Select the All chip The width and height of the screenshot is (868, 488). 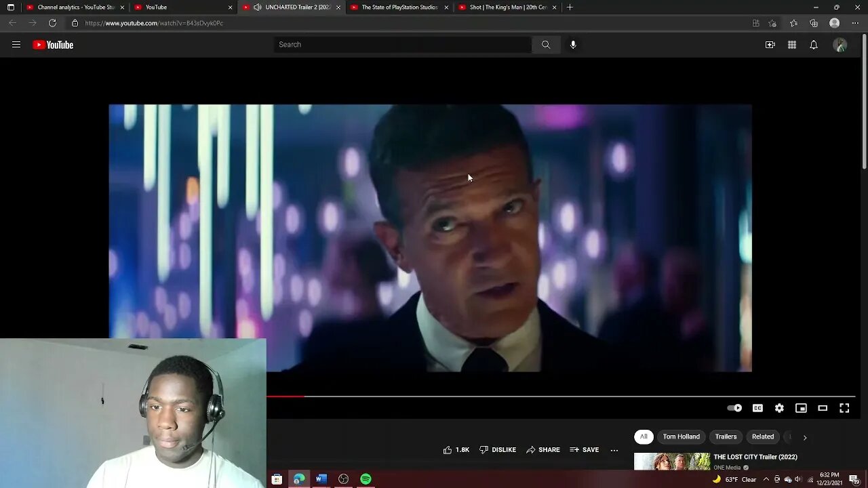click(644, 437)
